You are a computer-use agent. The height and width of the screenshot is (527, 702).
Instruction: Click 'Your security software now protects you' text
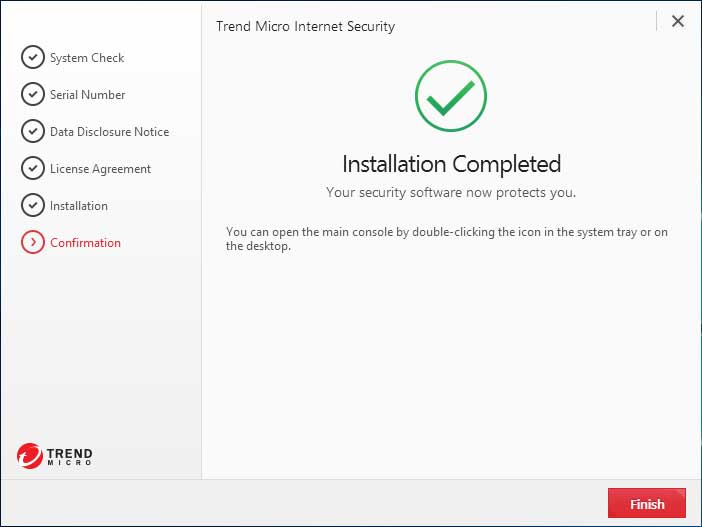451,193
